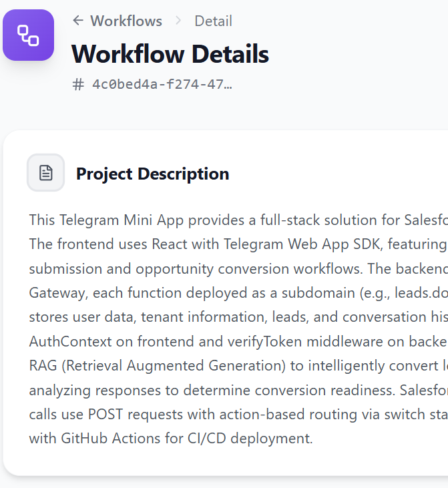Click the back arrow beside Workflows

78,21
